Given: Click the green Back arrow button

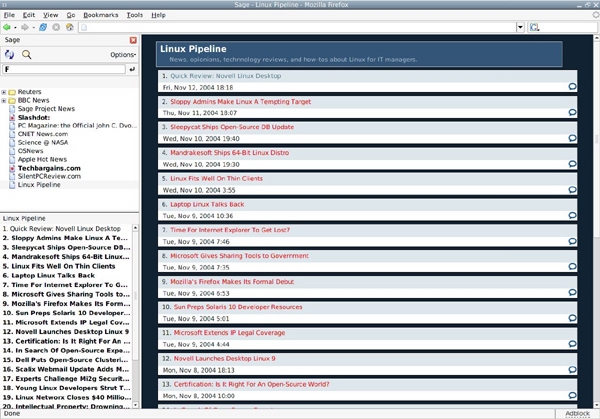Looking at the screenshot, I should 7,27.
